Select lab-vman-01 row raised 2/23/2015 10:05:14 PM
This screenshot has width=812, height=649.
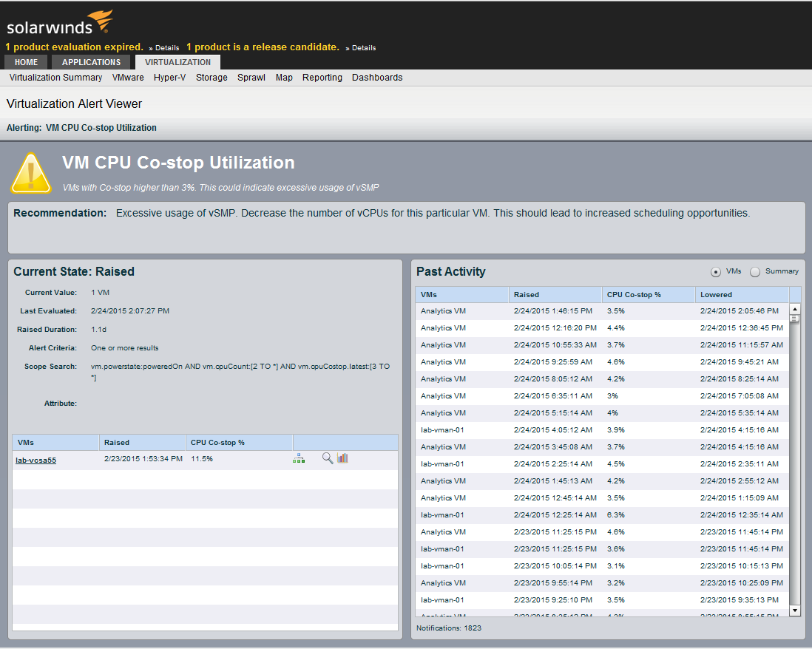pyautogui.click(x=602, y=566)
